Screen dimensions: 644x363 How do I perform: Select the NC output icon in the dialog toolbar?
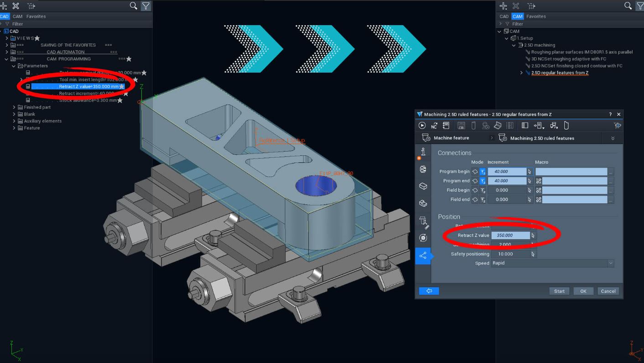[435, 125]
